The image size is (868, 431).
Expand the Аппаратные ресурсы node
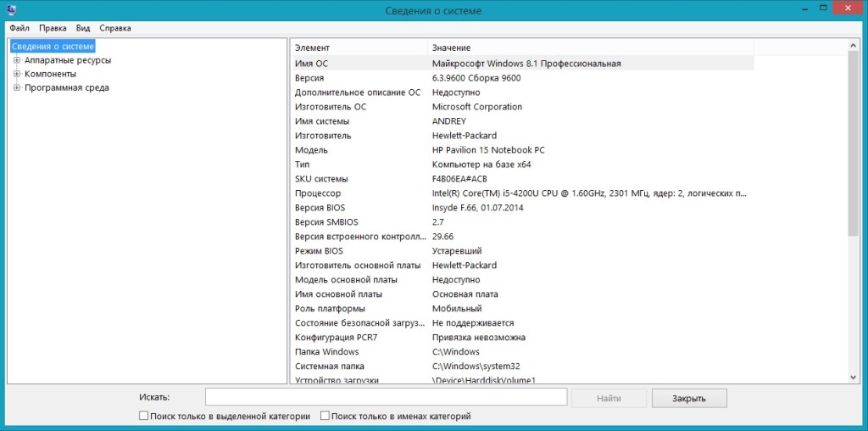[17, 60]
